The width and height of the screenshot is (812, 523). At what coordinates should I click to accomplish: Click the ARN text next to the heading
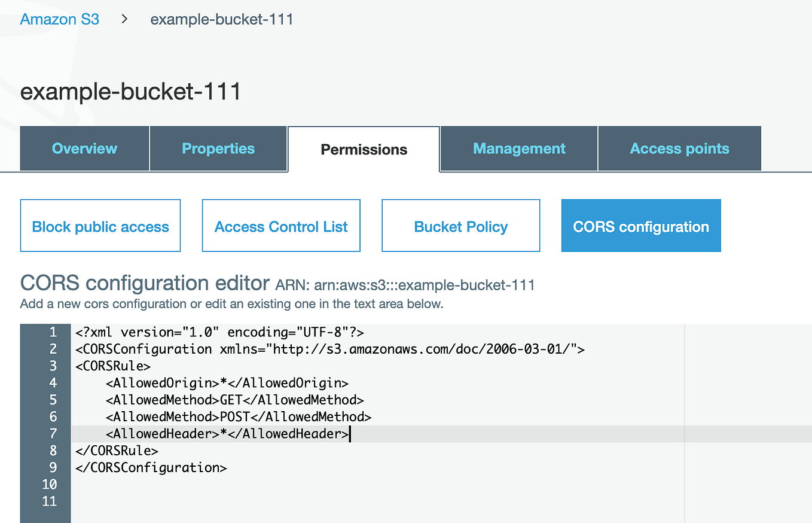[x=405, y=285]
